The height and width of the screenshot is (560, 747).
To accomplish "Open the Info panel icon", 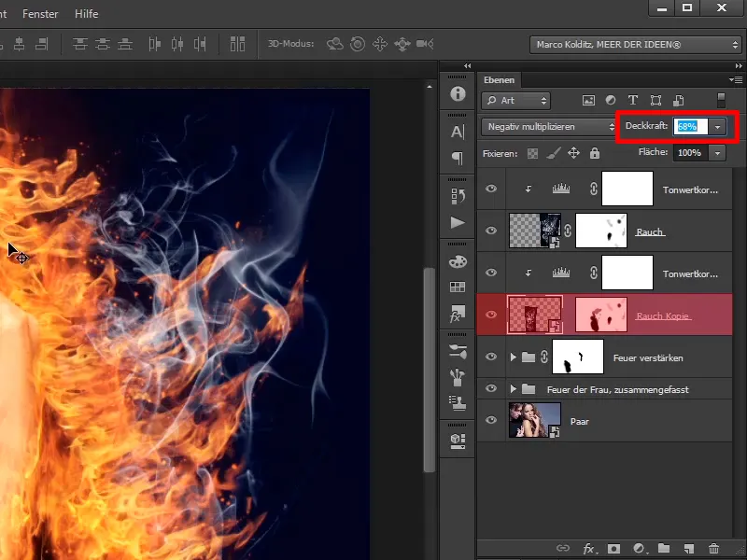I will click(458, 93).
